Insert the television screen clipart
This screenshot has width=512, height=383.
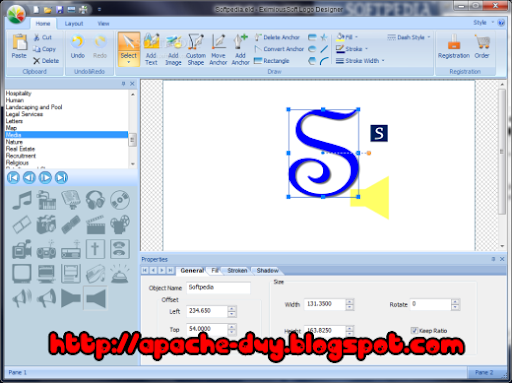point(22,273)
